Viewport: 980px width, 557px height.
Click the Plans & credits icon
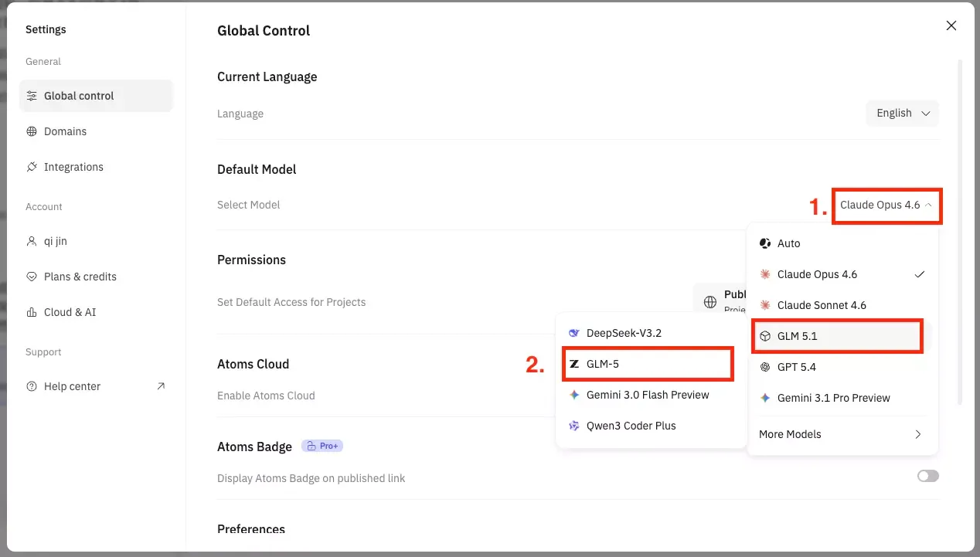pos(32,277)
